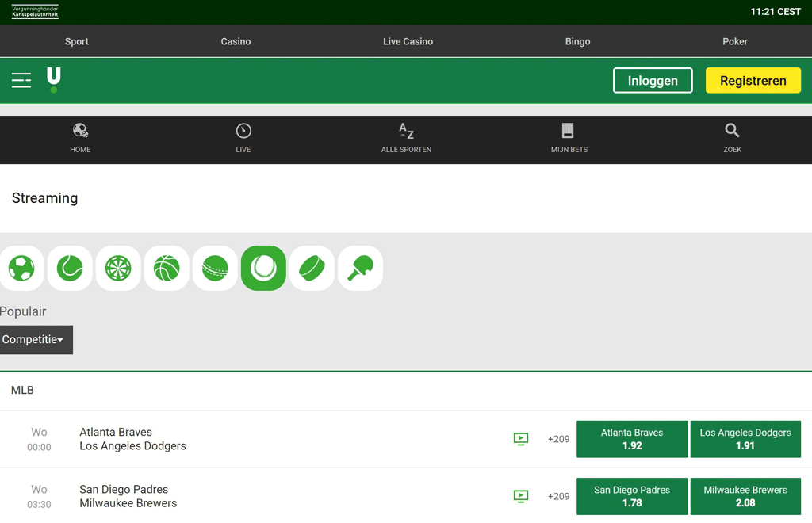Expand the Competitie dropdown
The height and width of the screenshot is (523, 812).
point(36,340)
